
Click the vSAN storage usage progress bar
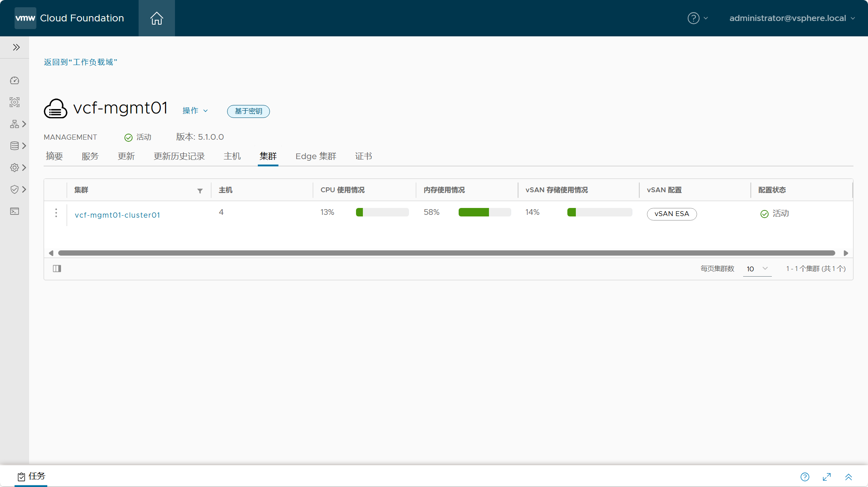pyautogui.click(x=600, y=212)
